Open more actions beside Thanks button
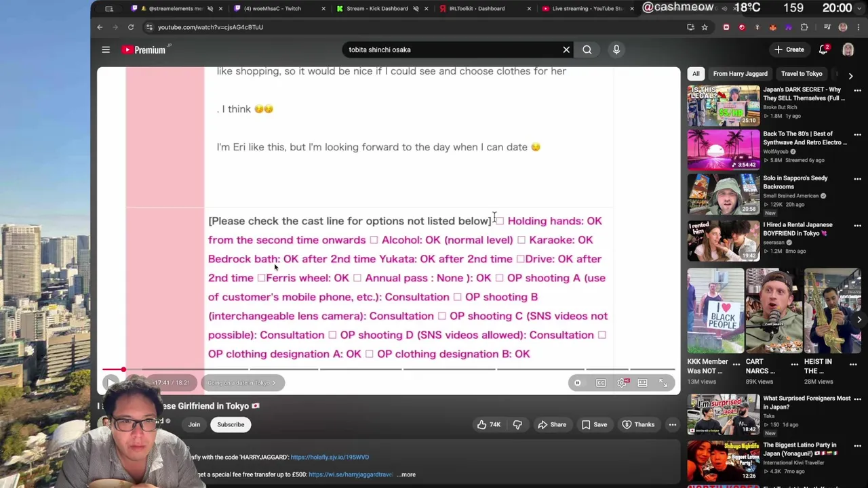Viewport: 868px width, 488px height. pyautogui.click(x=672, y=425)
